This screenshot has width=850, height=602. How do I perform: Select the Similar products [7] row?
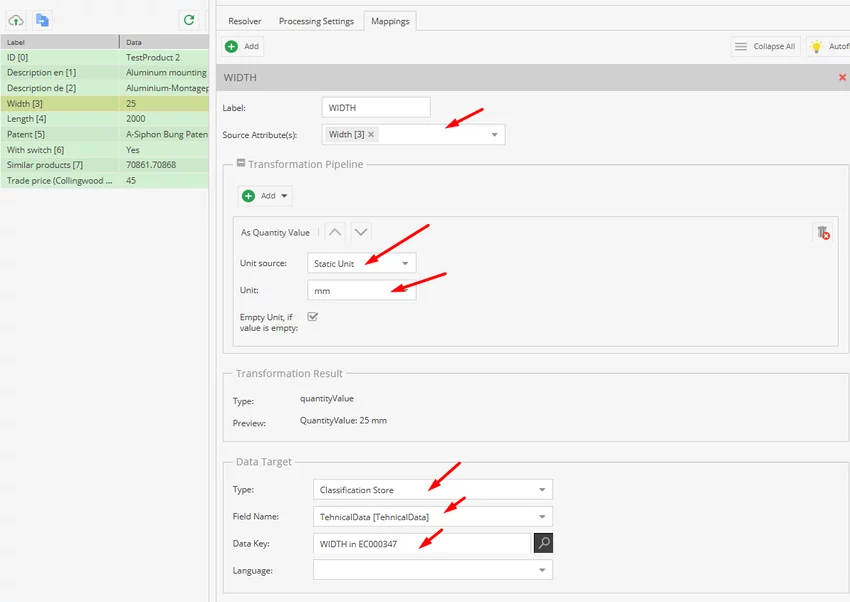105,165
